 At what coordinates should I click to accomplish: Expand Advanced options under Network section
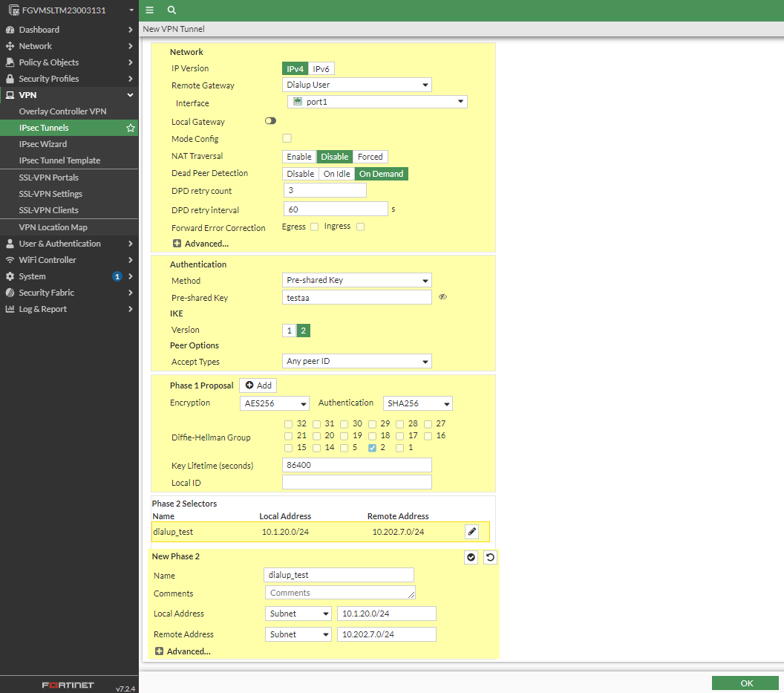[x=200, y=244]
